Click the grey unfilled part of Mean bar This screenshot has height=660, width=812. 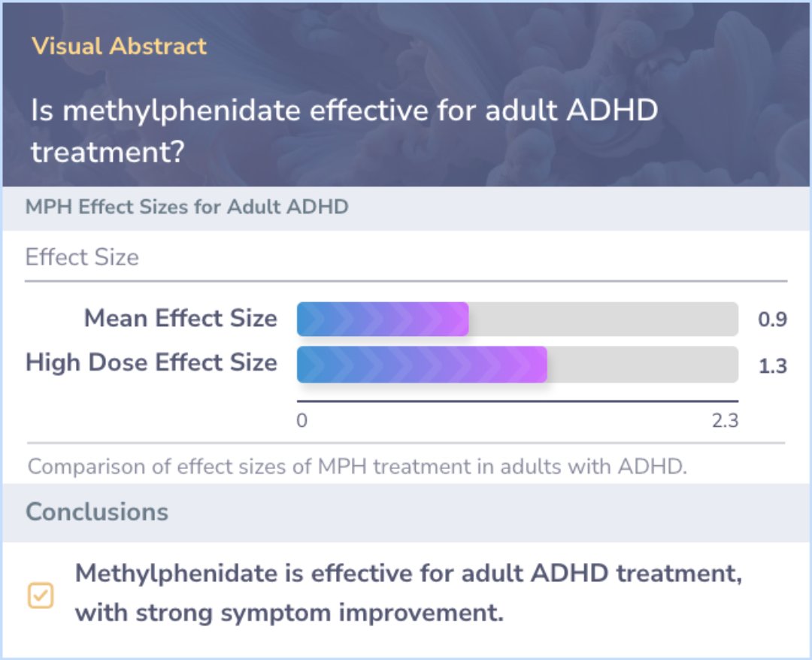point(604,319)
